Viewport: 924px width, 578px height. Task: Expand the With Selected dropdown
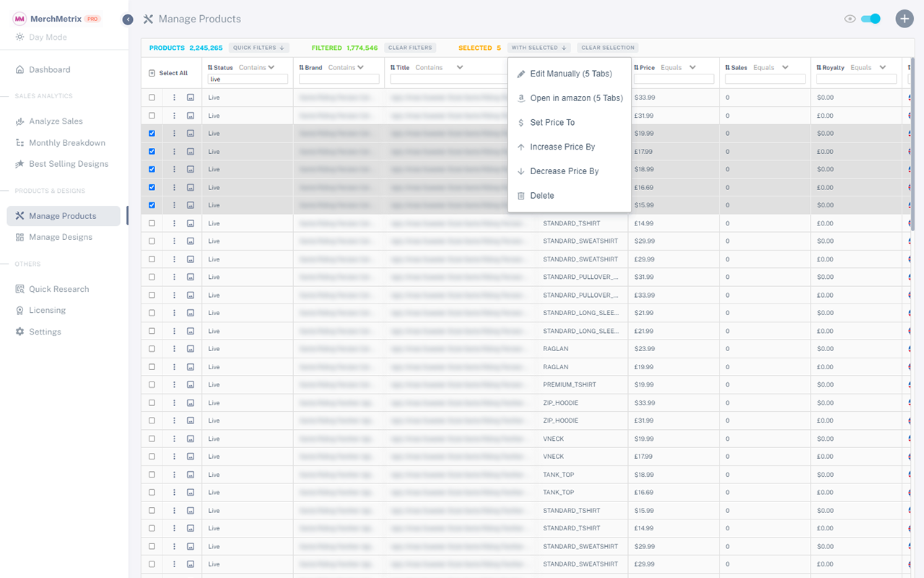(539, 47)
